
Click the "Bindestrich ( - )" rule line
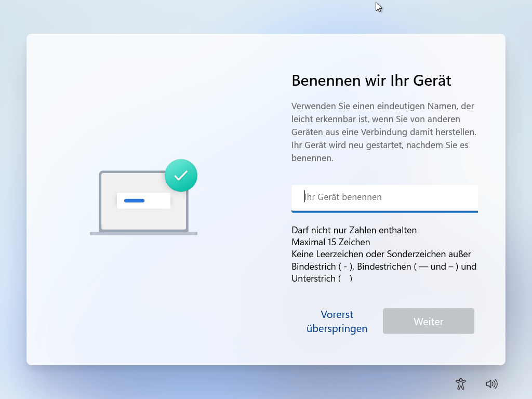383,267
